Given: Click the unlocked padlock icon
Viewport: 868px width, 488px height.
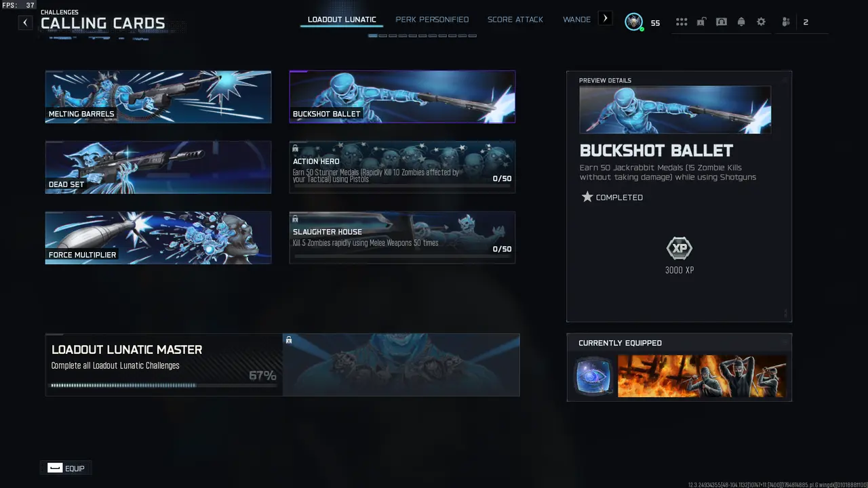Looking at the screenshot, I should (701, 22).
